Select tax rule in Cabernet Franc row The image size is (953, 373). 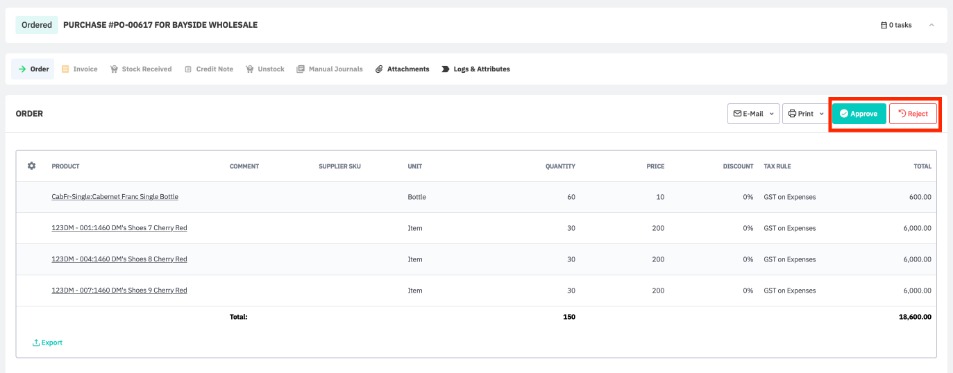tap(790, 197)
